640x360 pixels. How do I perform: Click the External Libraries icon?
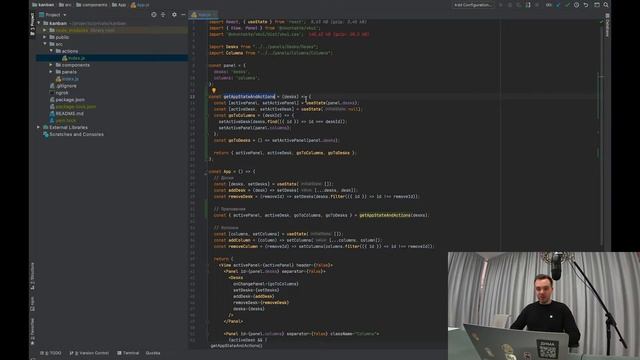(46, 127)
